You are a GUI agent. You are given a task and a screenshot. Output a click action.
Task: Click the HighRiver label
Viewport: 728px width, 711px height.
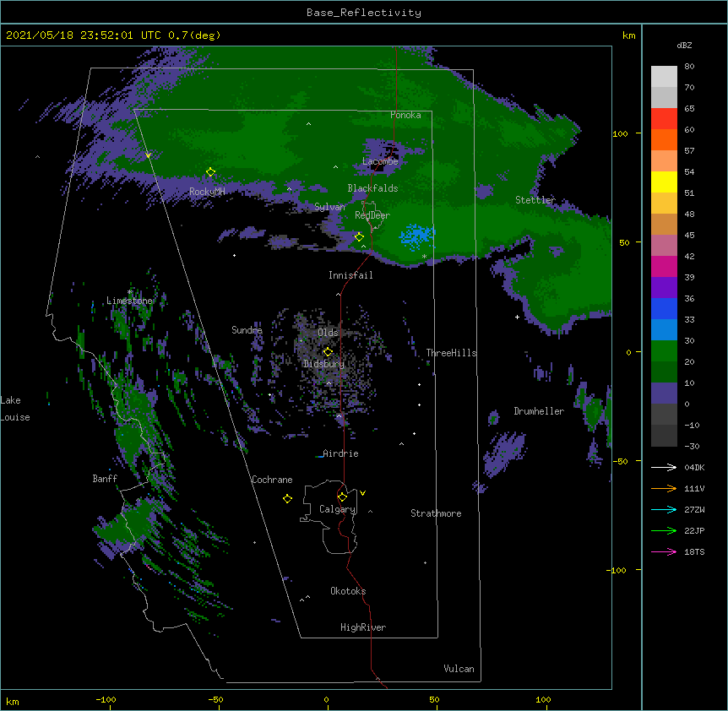point(363,627)
